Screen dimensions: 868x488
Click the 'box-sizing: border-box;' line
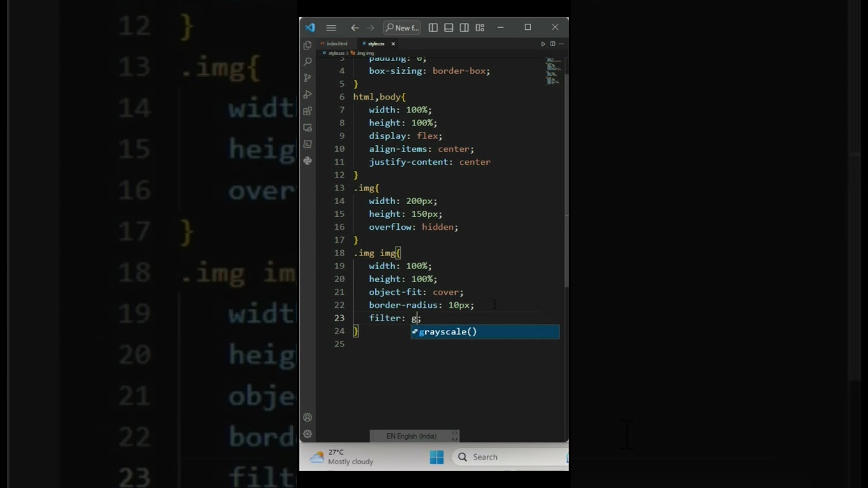(429, 70)
